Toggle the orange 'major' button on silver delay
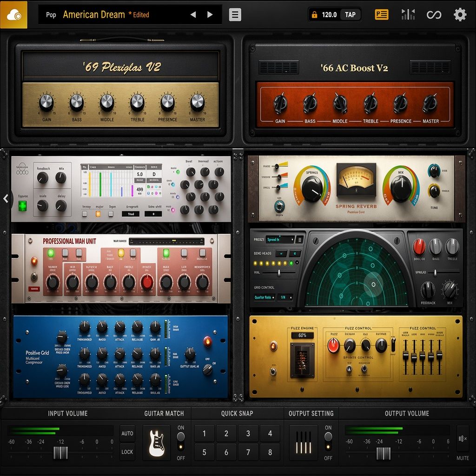This screenshot has width=476, height=476. point(98,214)
